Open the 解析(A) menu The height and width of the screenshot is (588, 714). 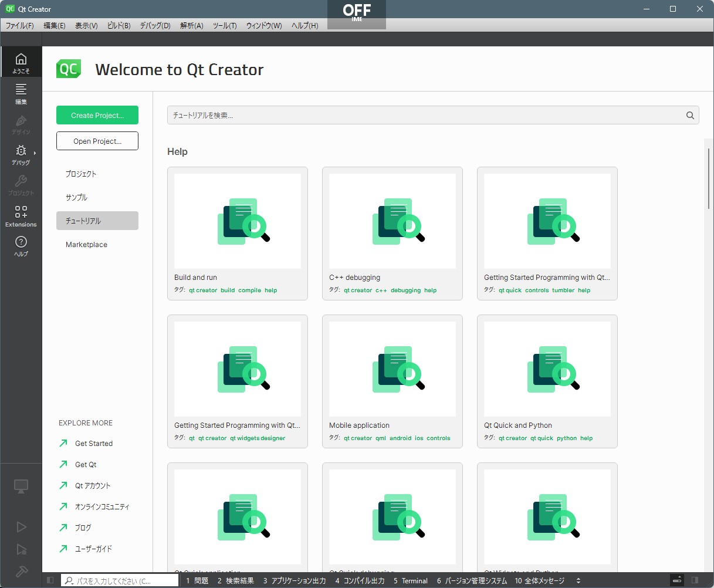[192, 26]
